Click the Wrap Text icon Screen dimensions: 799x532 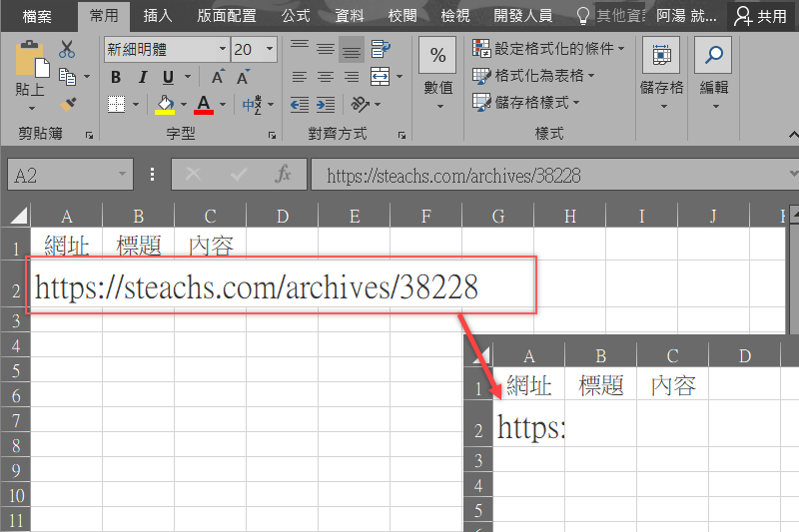coord(381,49)
